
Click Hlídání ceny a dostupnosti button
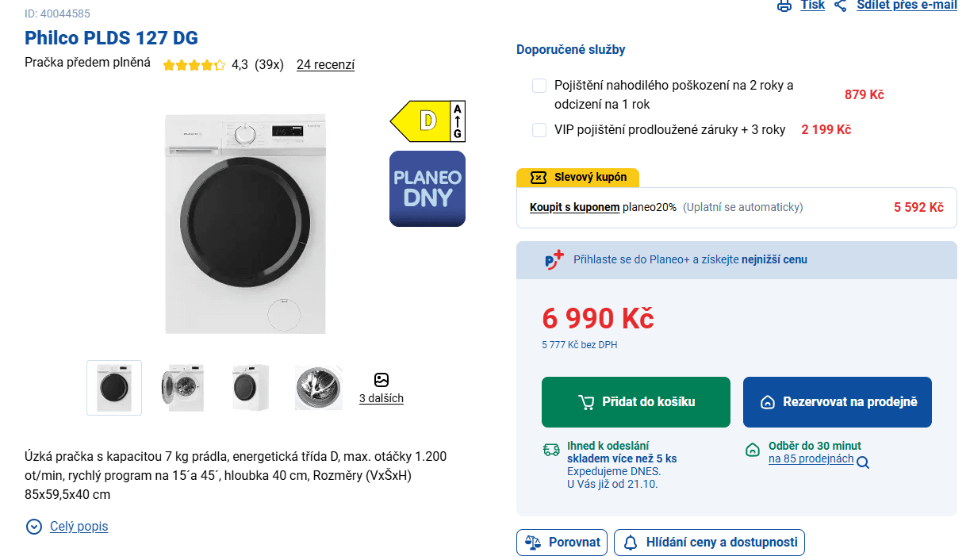click(709, 543)
